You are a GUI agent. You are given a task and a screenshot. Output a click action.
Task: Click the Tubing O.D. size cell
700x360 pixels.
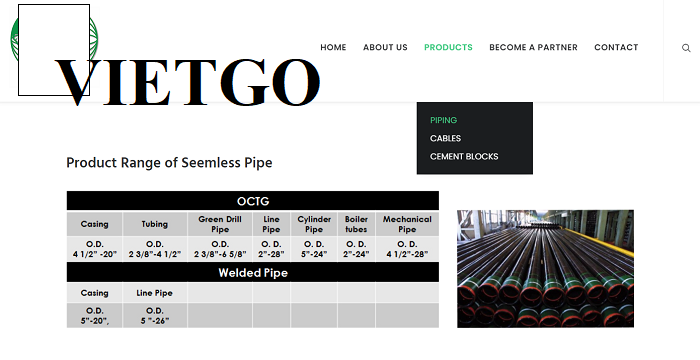click(x=155, y=249)
